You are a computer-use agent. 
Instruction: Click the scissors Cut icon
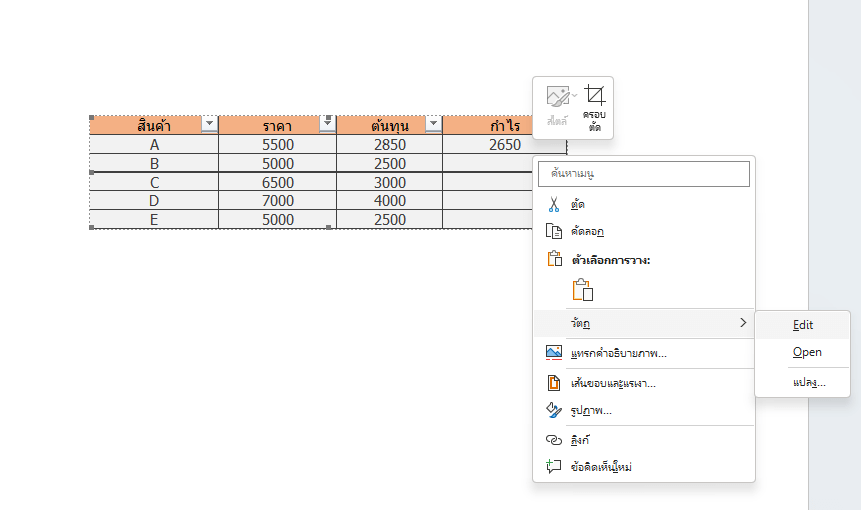tap(554, 204)
